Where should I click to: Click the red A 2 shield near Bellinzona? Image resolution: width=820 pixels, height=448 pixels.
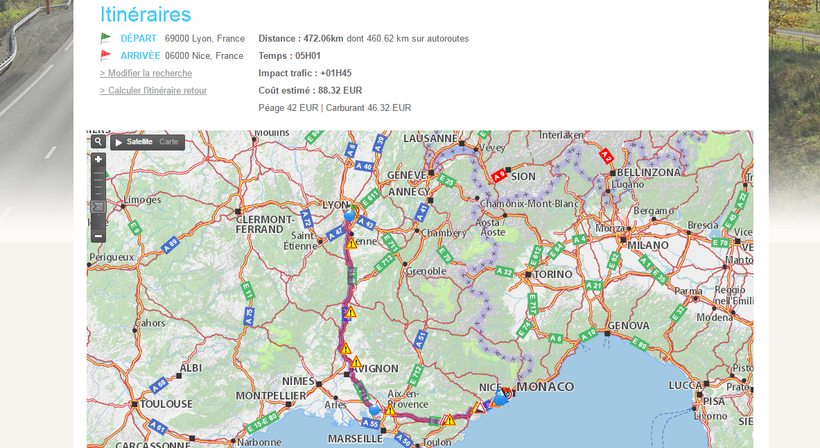(606, 156)
